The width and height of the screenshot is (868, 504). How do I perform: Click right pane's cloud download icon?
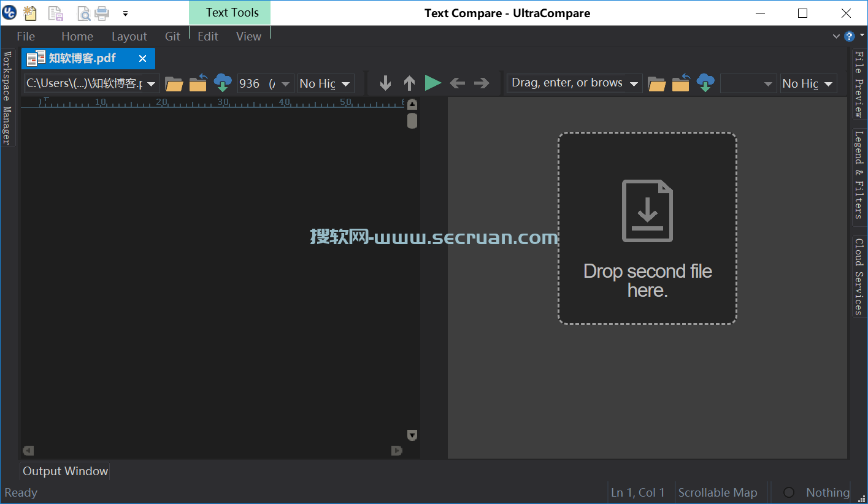pos(705,83)
